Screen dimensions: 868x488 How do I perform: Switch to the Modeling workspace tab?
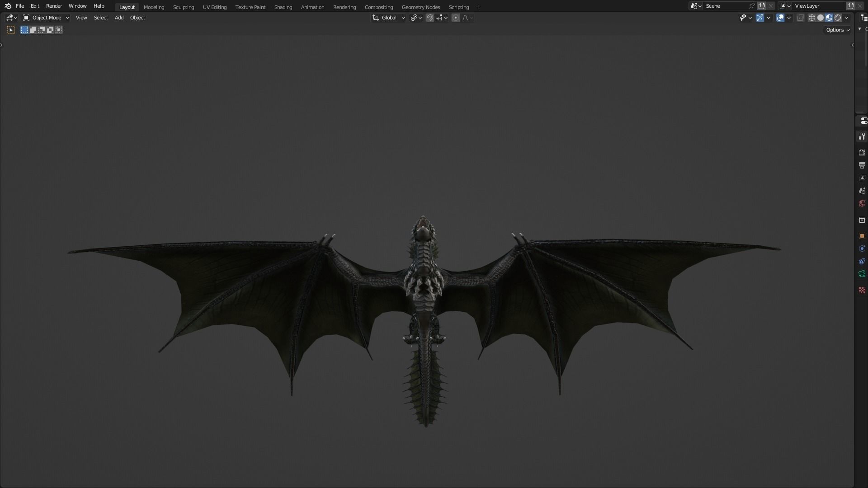pyautogui.click(x=154, y=7)
